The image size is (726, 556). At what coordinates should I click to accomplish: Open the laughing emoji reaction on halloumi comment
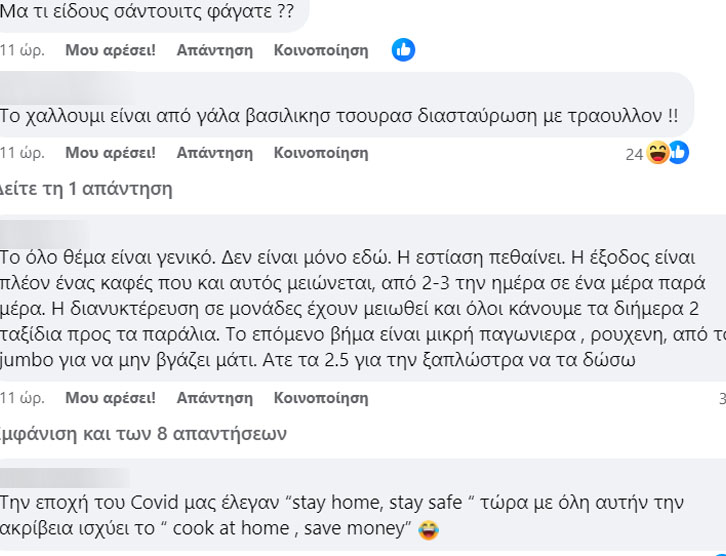[x=657, y=153]
